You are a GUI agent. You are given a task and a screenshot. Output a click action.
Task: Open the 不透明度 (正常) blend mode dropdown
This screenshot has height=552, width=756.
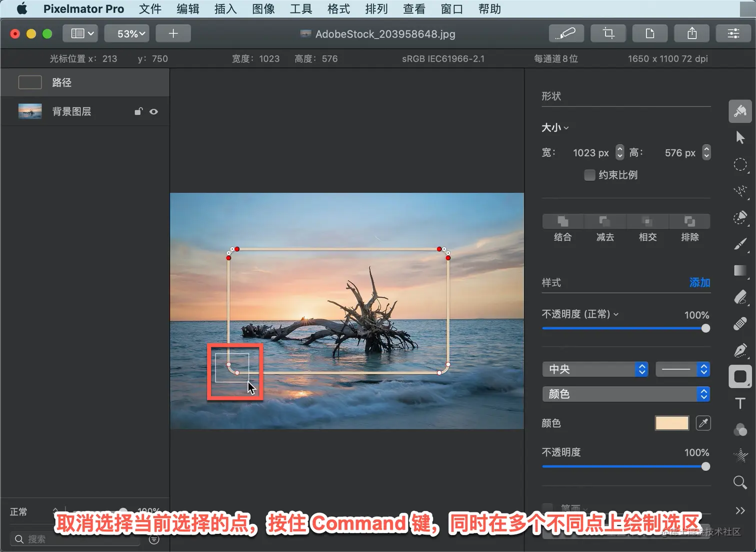tap(580, 314)
